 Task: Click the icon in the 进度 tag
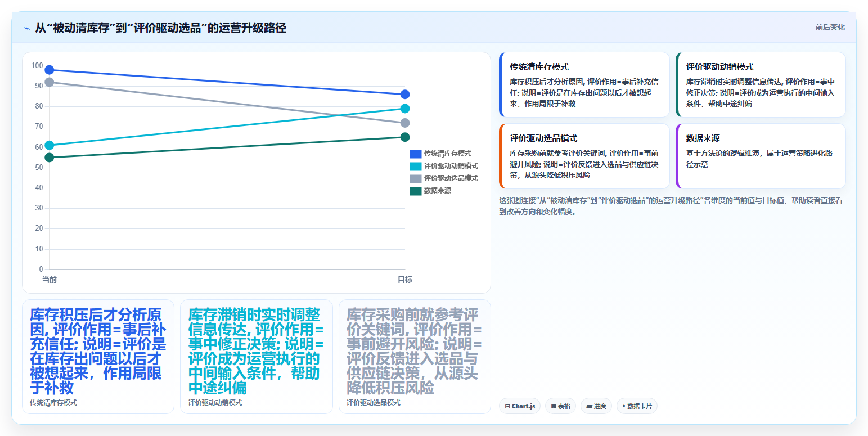click(589, 406)
